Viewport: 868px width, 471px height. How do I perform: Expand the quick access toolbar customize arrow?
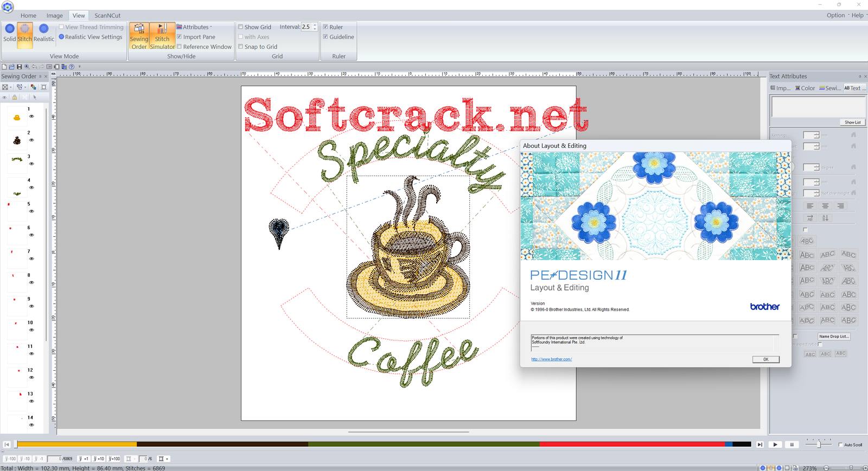coord(79,67)
